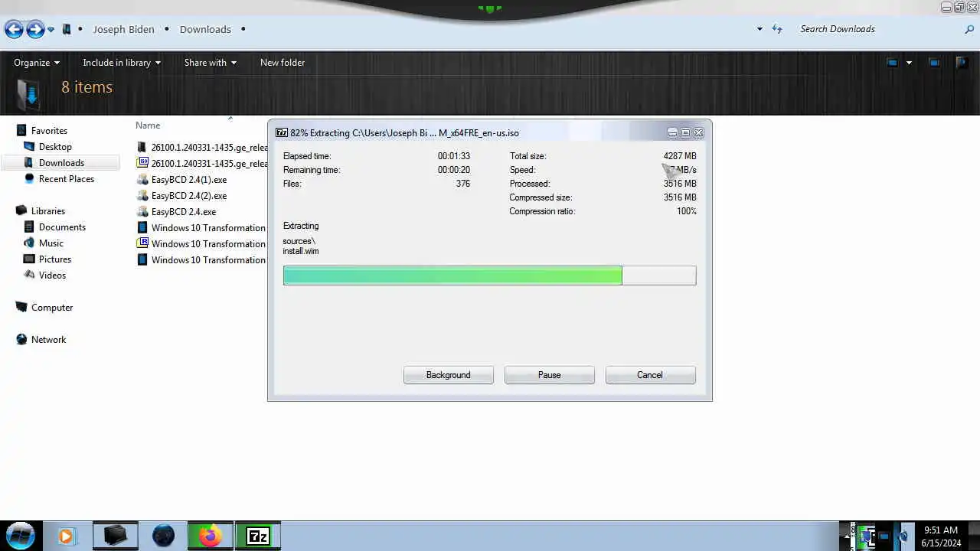
Task: Cancel the 7-Zip extraction
Action: (650, 375)
